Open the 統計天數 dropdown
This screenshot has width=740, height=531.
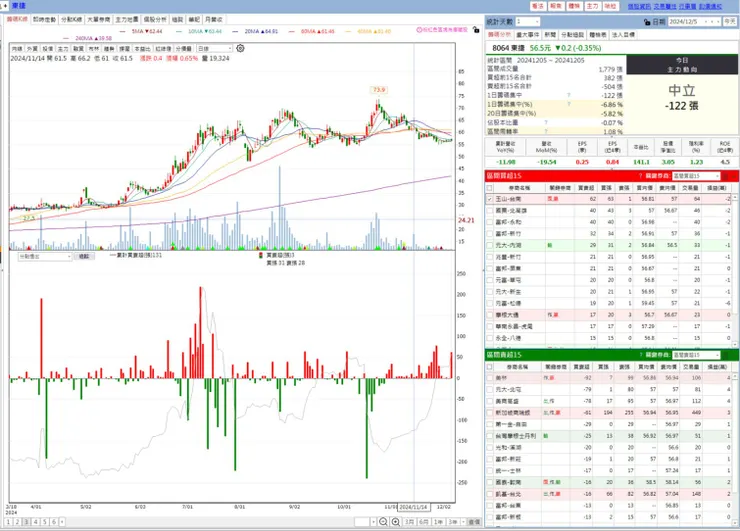pyautogui.click(x=527, y=22)
